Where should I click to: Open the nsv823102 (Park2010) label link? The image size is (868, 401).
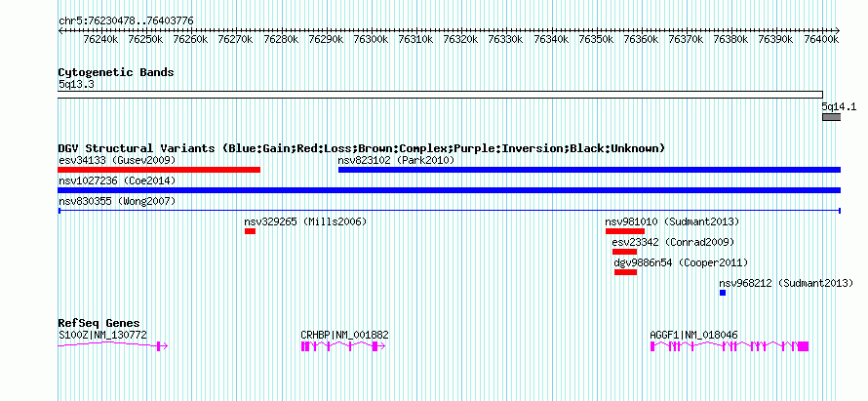(396, 161)
